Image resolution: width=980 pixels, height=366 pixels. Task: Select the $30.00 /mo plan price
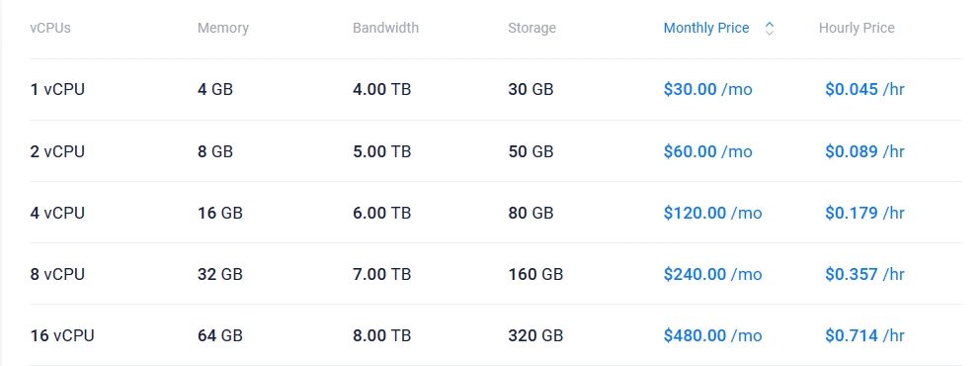pyautogui.click(x=708, y=89)
